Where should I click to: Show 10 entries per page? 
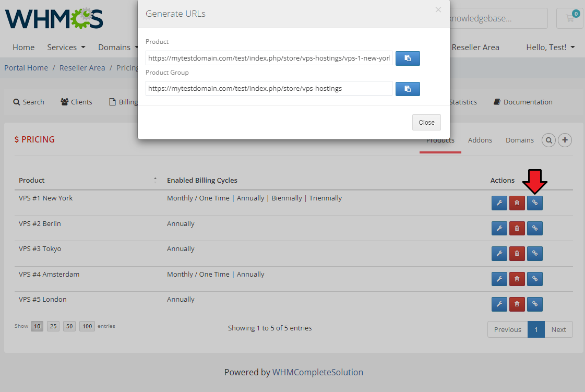click(x=37, y=326)
